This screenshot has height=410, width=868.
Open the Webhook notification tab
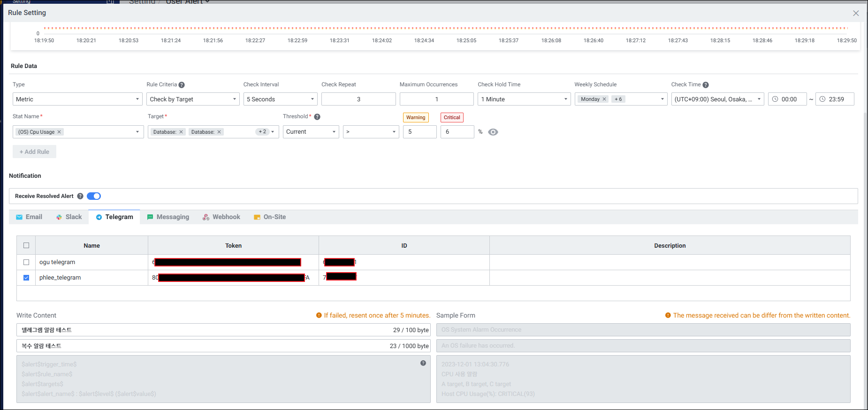point(221,217)
